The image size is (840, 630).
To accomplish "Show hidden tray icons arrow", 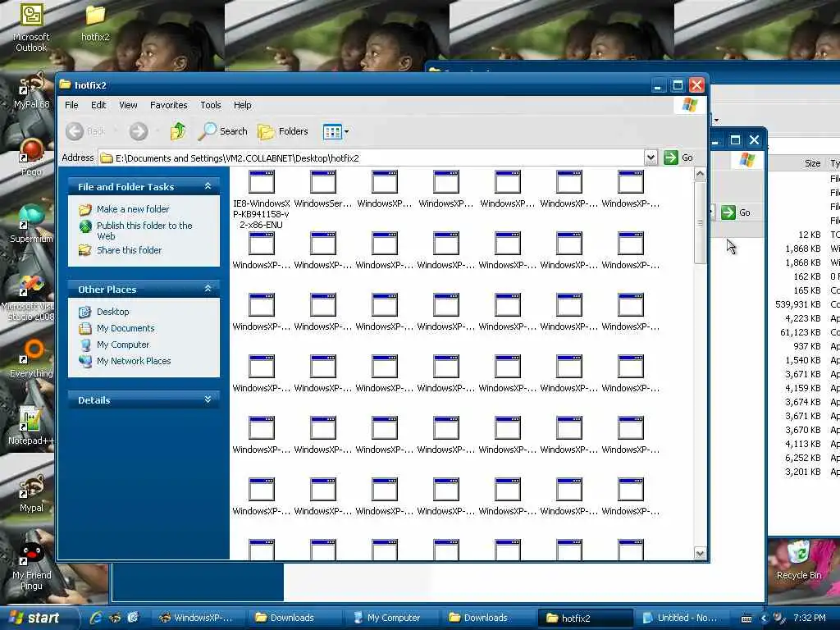I will coord(764,619).
